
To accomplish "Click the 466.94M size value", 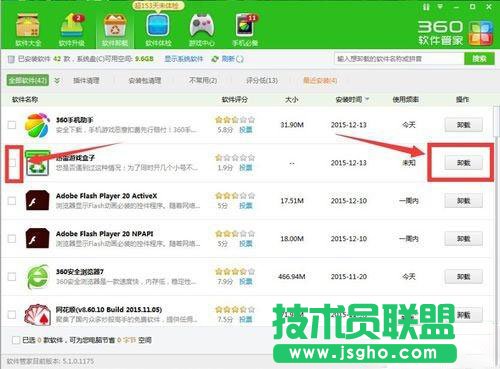I will click(292, 277).
